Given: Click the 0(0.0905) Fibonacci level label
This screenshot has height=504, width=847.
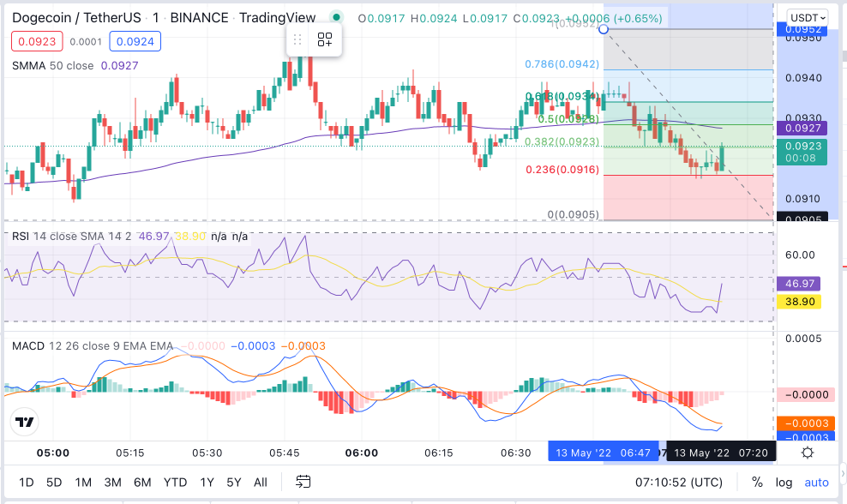Looking at the screenshot, I should coord(574,214).
